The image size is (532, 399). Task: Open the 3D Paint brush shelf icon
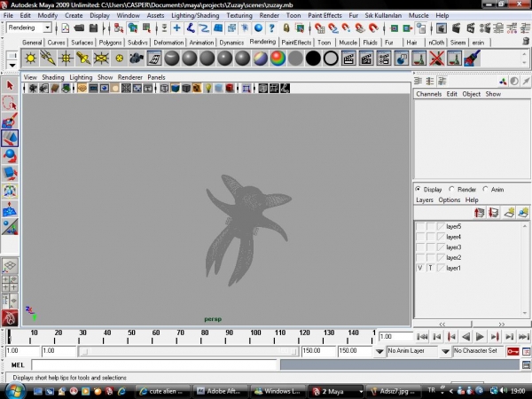click(472, 58)
